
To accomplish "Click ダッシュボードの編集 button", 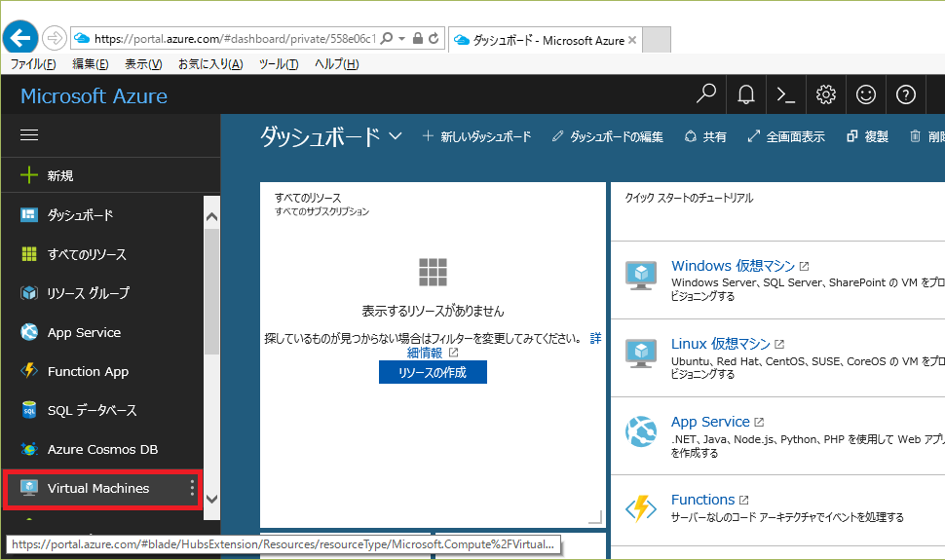I will 608,137.
